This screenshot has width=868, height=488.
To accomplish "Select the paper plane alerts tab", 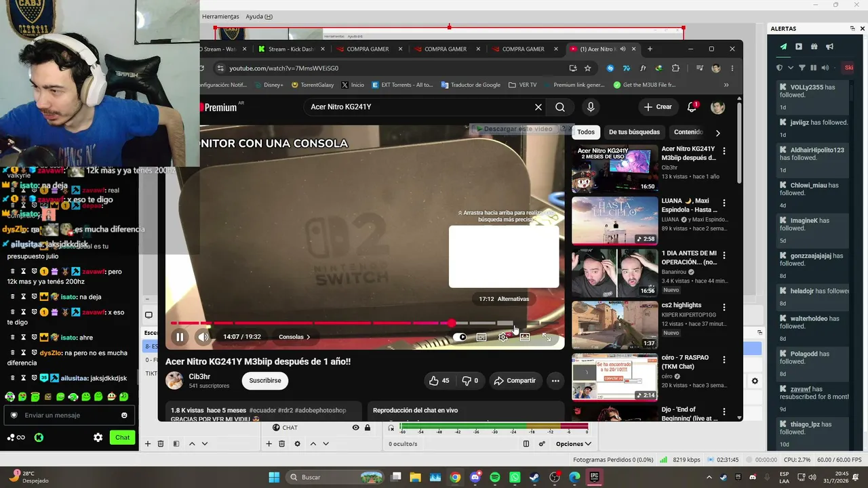I will tap(783, 47).
